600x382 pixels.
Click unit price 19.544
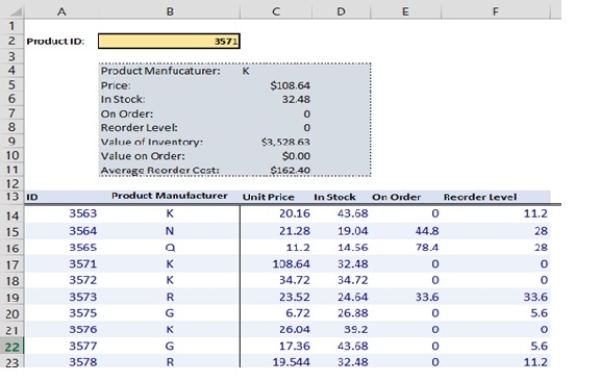[291, 362]
